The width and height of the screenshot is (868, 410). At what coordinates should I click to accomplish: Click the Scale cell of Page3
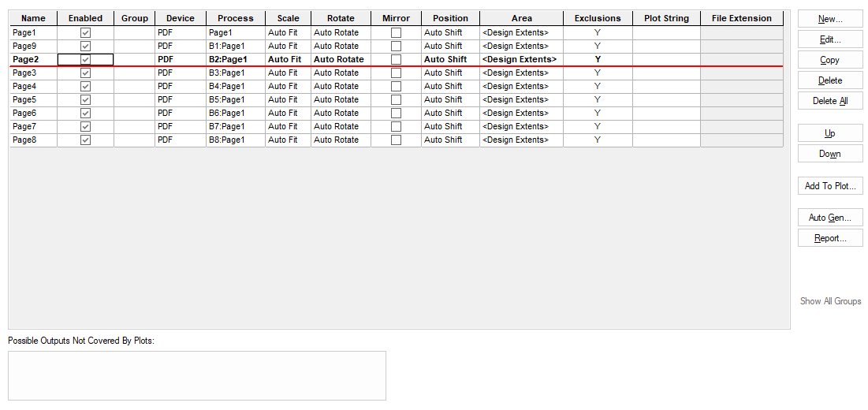[288, 73]
